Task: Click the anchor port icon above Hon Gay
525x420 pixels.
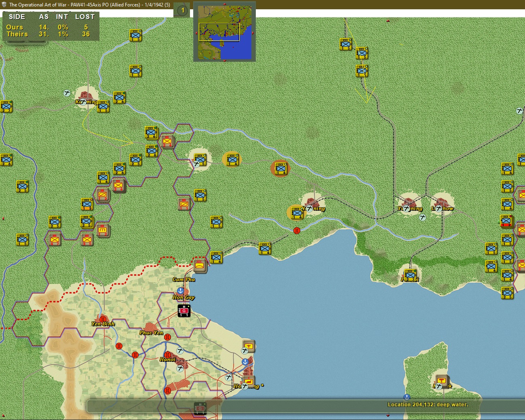Action: [181, 291]
